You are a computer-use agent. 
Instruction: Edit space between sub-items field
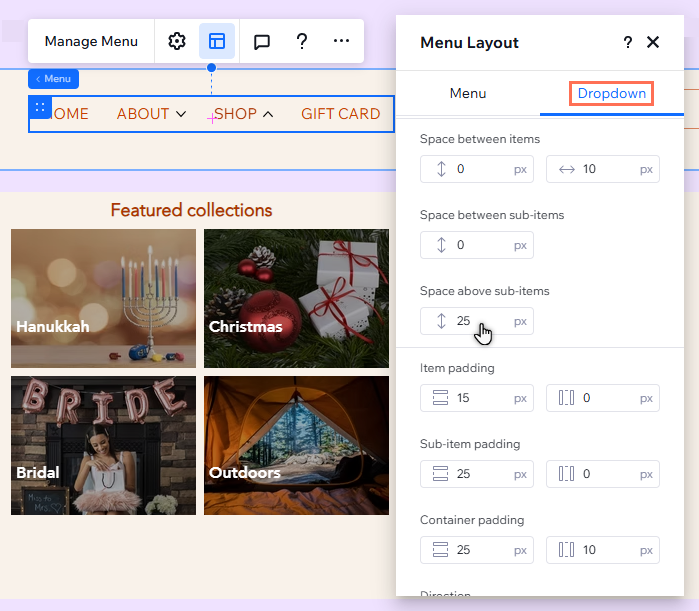pyautogui.click(x=477, y=245)
